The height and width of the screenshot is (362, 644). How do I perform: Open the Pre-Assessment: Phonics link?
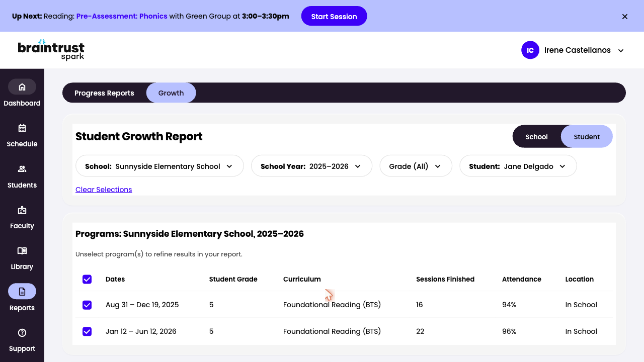point(122,16)
